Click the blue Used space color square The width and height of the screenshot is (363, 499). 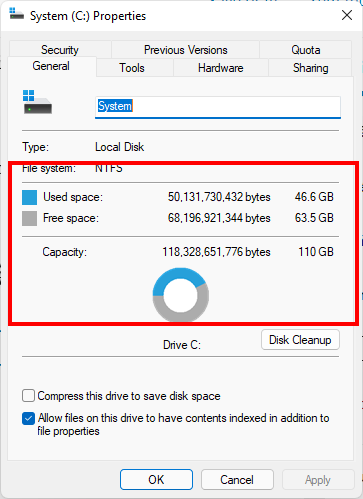pos(29,197)
